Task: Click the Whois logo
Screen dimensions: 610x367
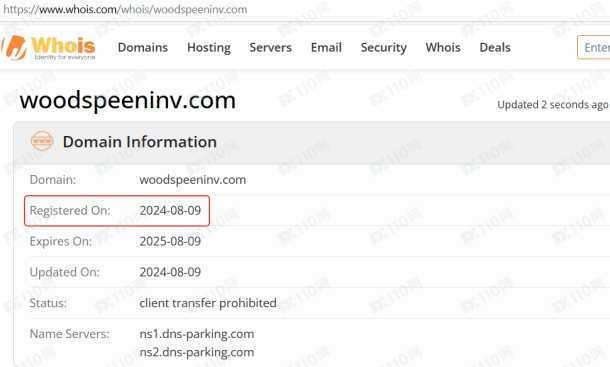Action: pos(48,48)
